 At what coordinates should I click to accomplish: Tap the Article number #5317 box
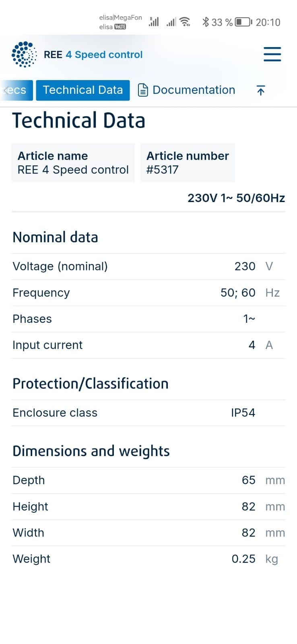(188, 163)
